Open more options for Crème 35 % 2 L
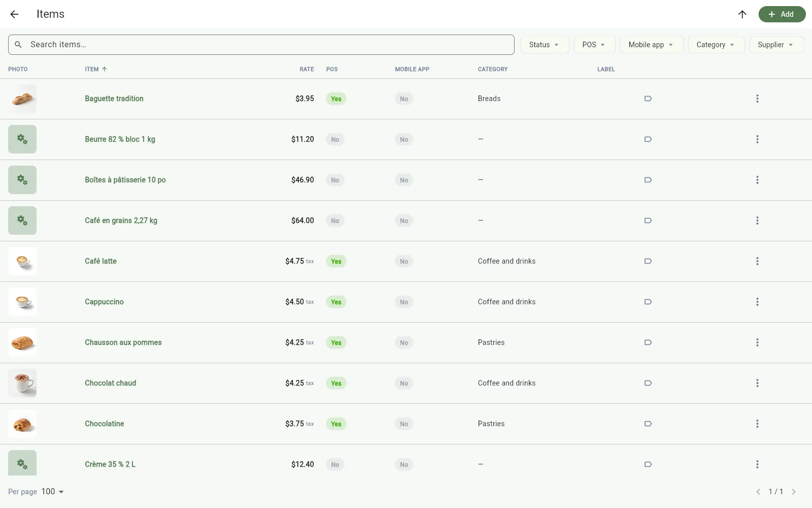 pos(757,464)
